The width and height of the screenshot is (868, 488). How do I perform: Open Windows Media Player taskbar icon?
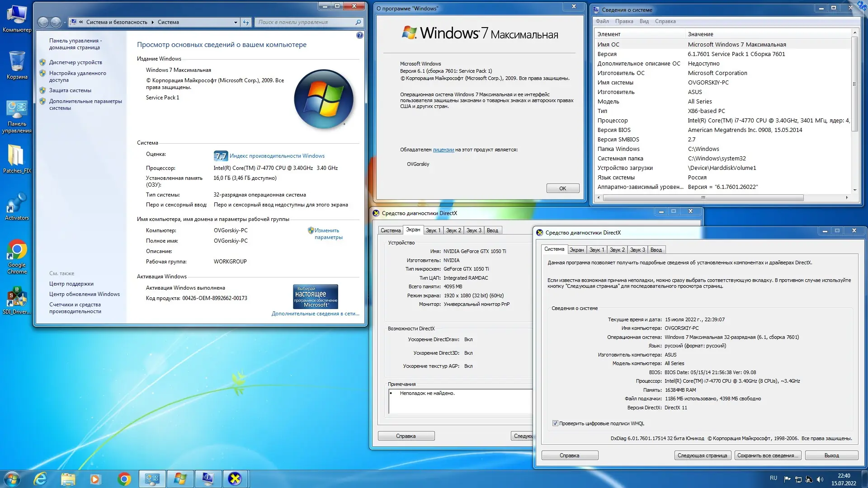95,479
